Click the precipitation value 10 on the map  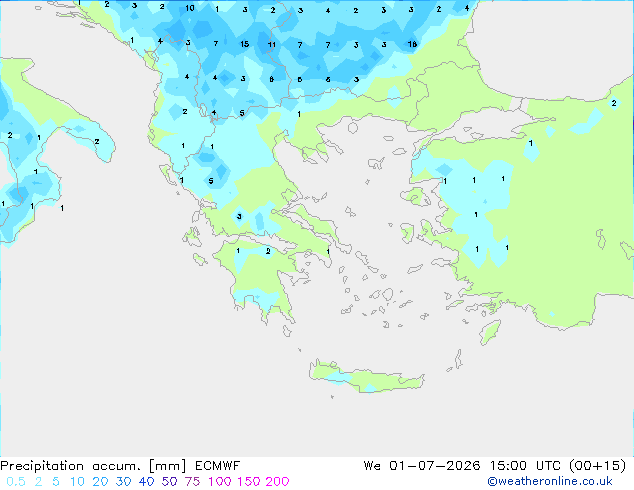coord(190,8)
